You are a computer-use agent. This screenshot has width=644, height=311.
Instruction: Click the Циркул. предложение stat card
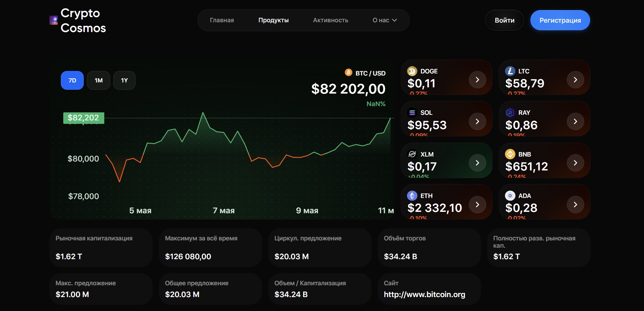pos(320,248)
